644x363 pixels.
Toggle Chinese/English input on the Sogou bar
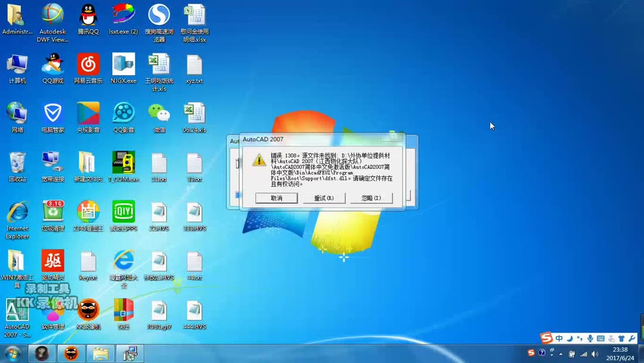(559, 338)
